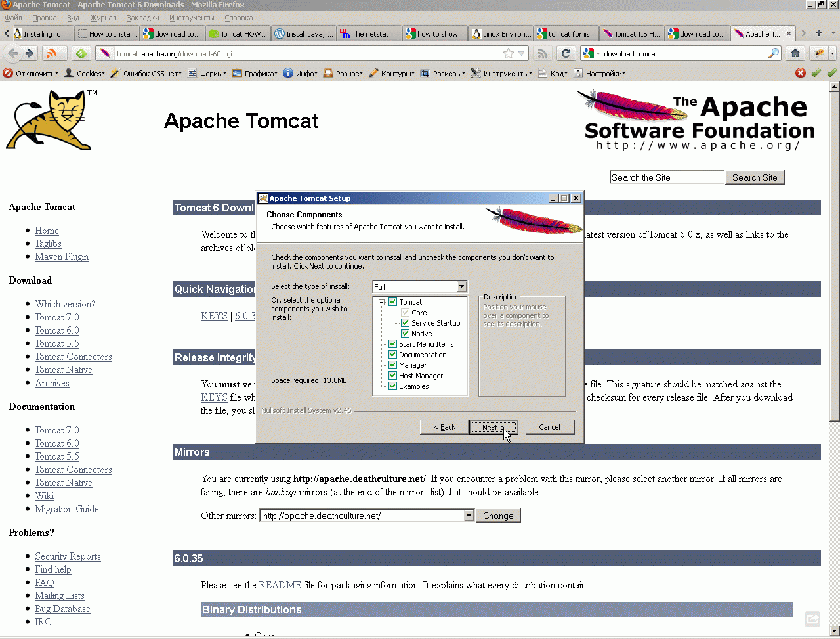The width and height of the screenshot is (840, 639).
Task: Open the Размеры developer toolbar menu
Action: click(x=442, y=74)
